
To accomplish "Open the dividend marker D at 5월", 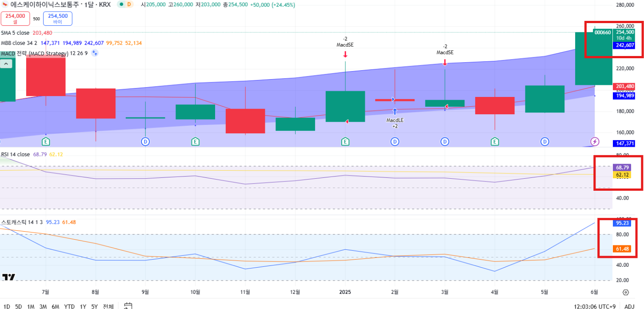I will coord(544,142).
